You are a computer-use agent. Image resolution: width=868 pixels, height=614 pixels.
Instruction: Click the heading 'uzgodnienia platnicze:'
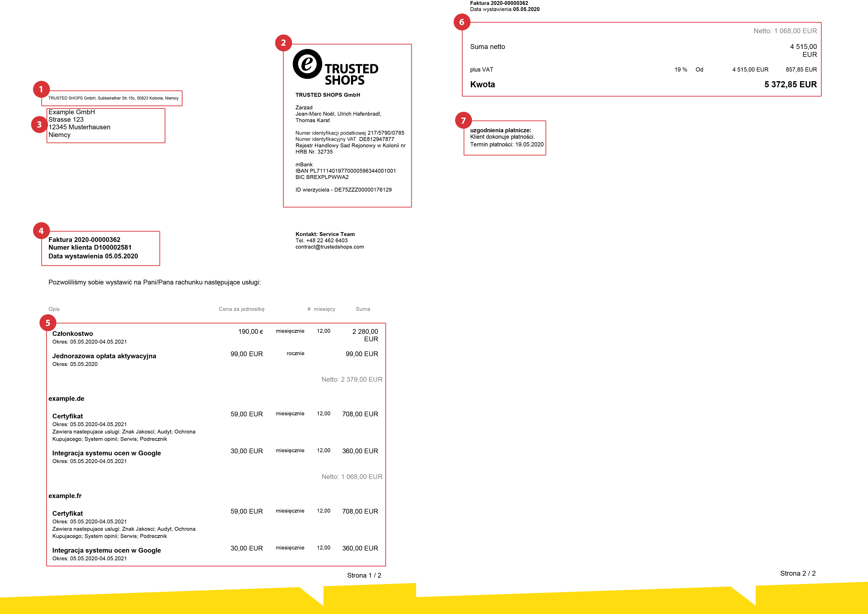point(500,130)
